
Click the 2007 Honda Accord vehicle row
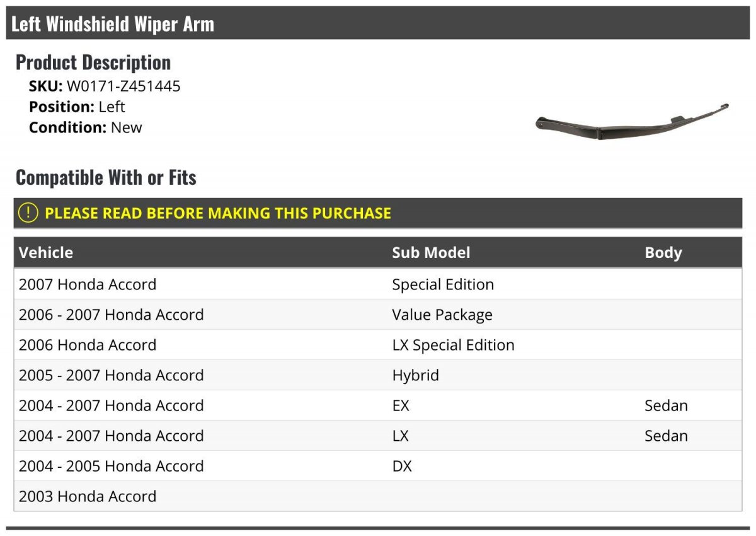[x=88, y=284]
